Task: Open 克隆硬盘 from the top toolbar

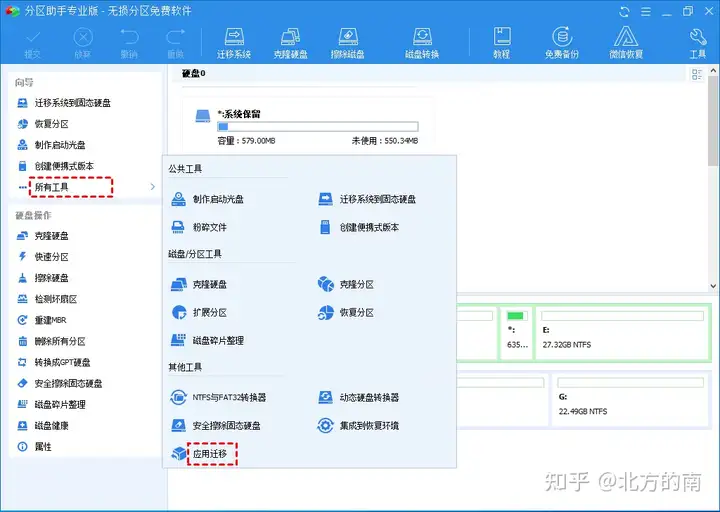Action: coord(290,43)
